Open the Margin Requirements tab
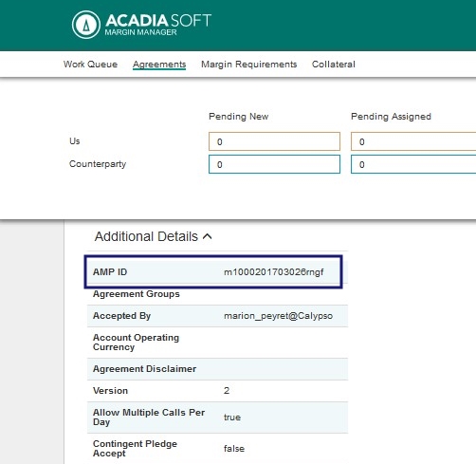 249,65
